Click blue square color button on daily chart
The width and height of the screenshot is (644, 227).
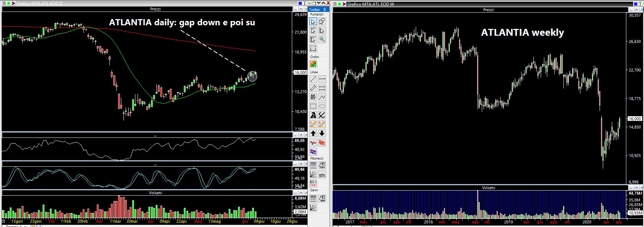pos(300,3)
